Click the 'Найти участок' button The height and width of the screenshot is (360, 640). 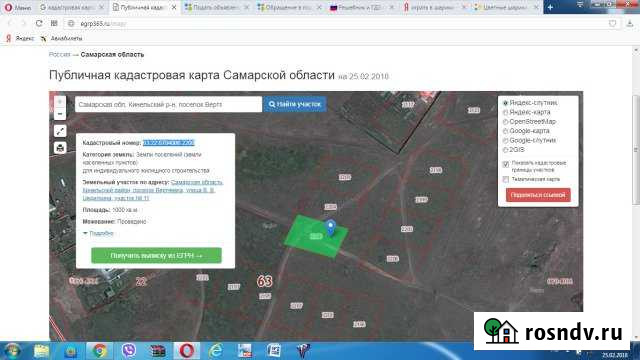[x=295, y=104]
